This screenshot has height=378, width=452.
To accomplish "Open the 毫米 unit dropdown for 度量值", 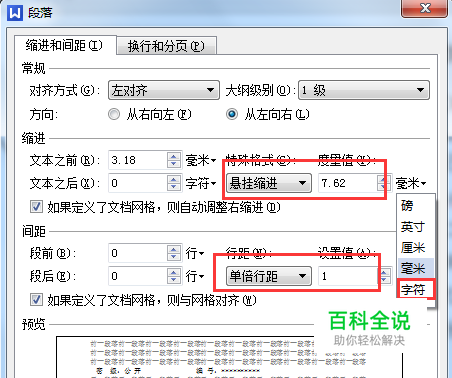I will coord(411,183).
